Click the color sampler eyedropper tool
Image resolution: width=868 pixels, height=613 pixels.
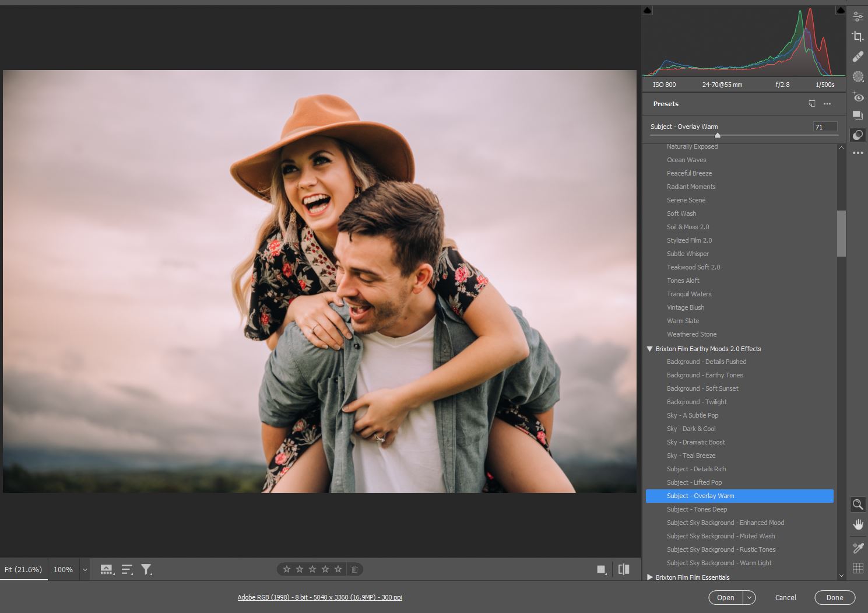pos(858,548)
